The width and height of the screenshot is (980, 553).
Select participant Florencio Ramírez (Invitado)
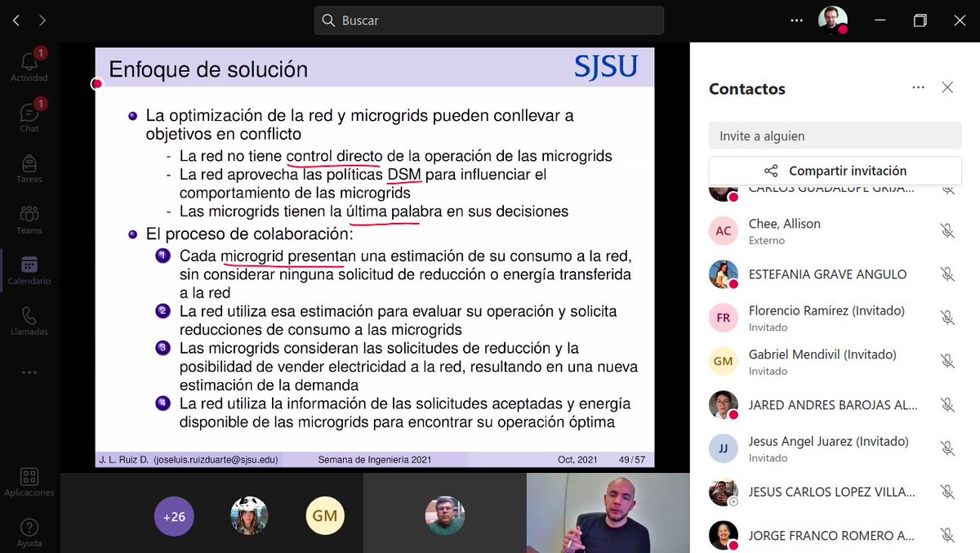pyautogui.click(x=835, y=318)
